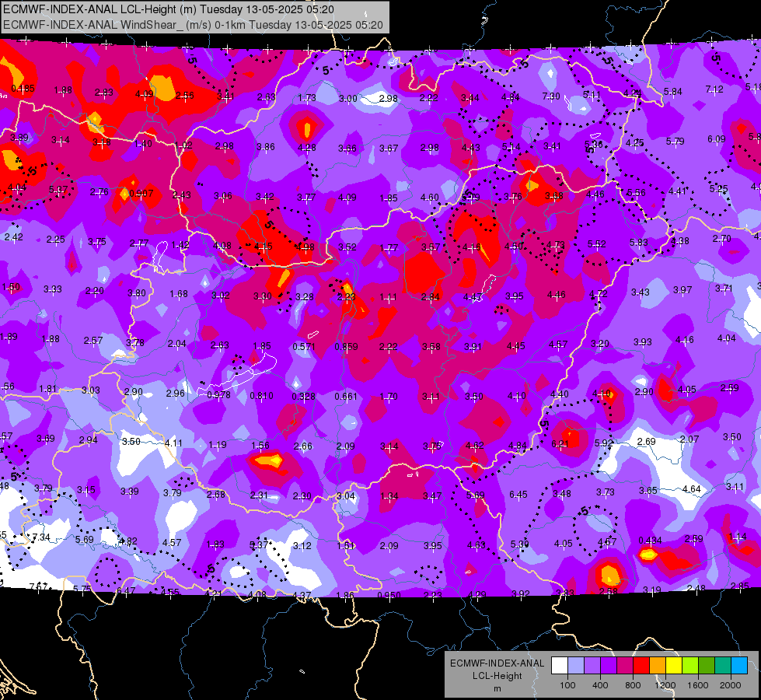Click the light blue swatch at the legend's end
The image size is (761, 700).
739,665
